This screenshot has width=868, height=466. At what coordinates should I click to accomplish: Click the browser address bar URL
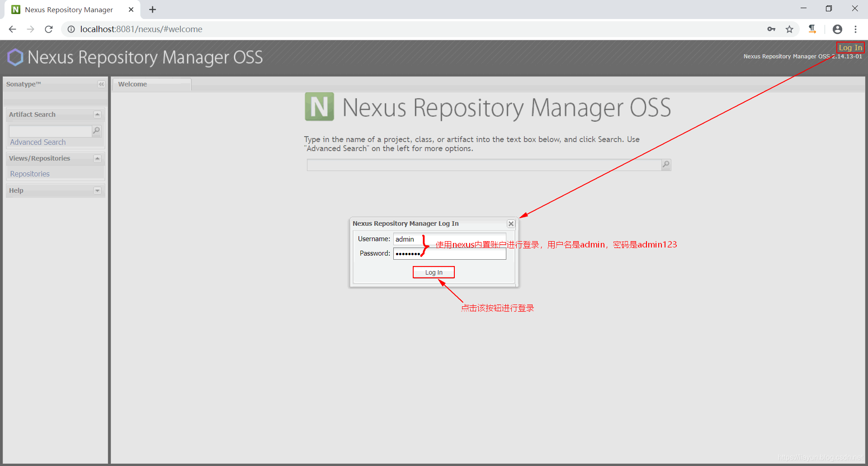coord(141,29)
